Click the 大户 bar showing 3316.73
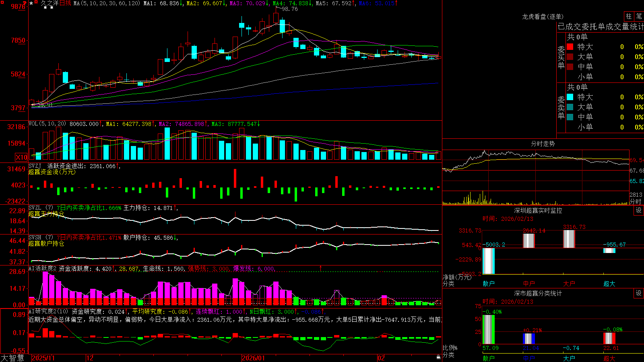 (569, 239)
